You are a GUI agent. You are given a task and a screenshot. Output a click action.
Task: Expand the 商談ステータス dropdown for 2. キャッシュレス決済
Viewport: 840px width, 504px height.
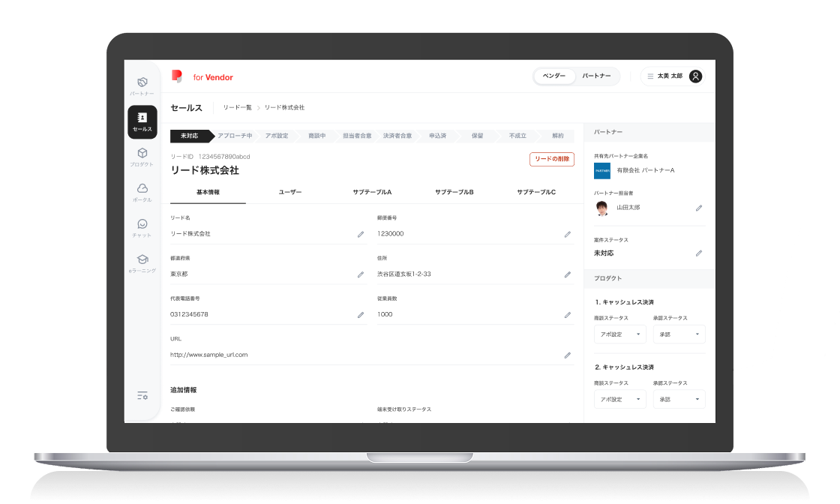click(x=620, y=398)
